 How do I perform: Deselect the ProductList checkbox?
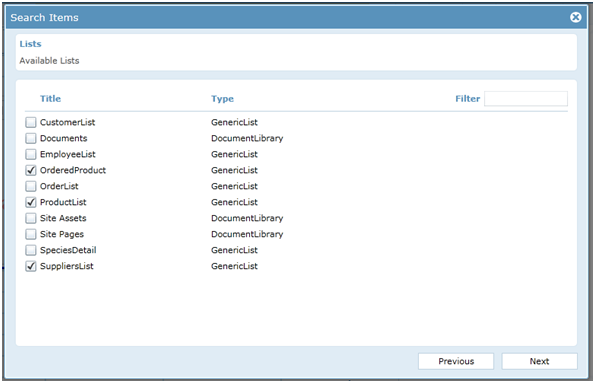click(x=31, y=202)
